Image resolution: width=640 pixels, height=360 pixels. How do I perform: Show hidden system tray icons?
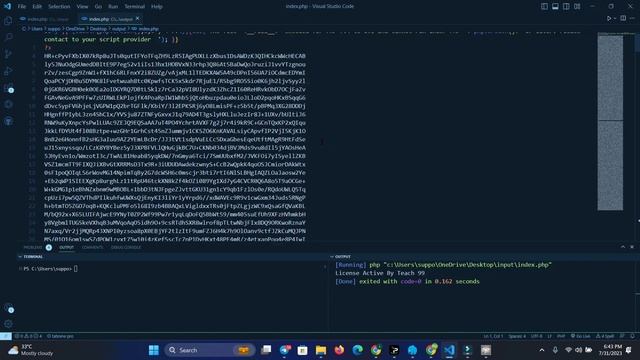click(x=542, y=350)
